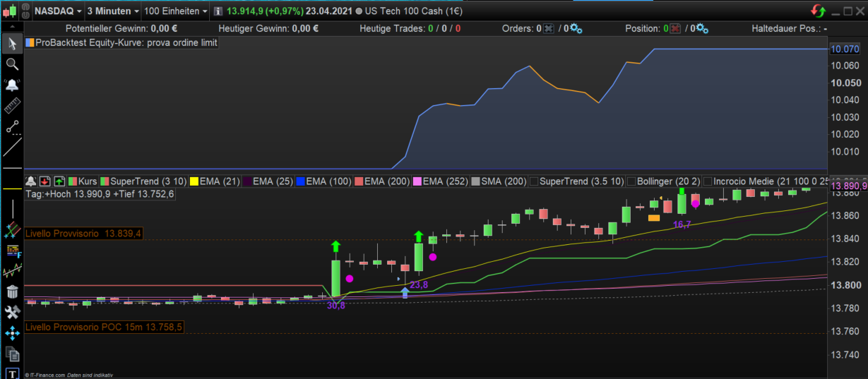Click the Heutige Trades counter
This screenshot has height=379, width=868.
(410, 28)
